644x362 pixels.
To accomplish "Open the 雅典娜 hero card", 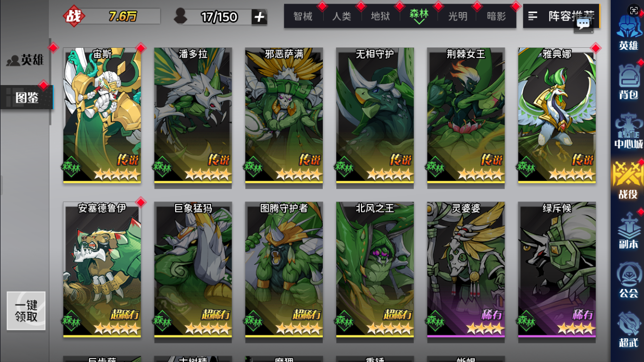I will 557,116.
